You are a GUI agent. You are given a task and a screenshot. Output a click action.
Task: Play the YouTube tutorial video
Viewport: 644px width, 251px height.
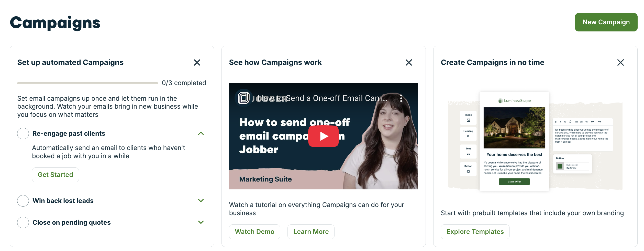[324, 136]
